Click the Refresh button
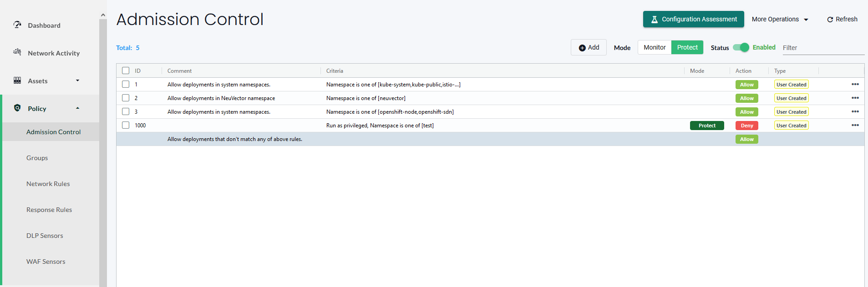This screenshot has height=287, width=868. tap(842, 19)
